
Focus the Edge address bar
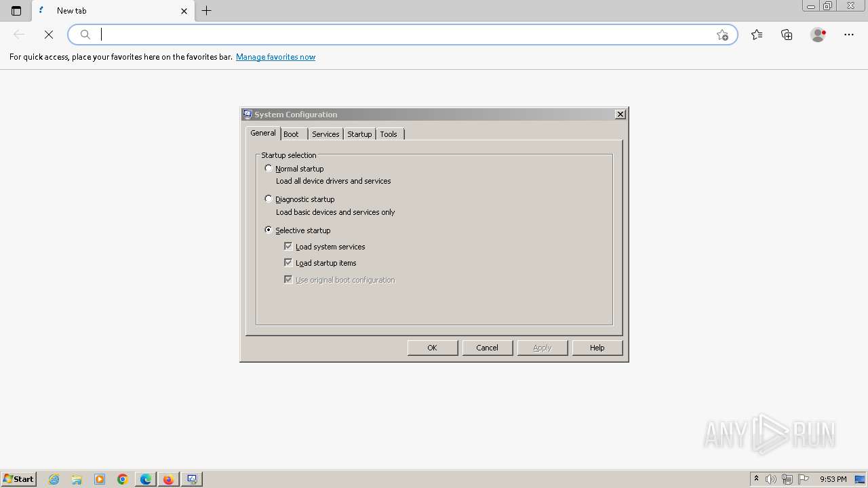403,35
